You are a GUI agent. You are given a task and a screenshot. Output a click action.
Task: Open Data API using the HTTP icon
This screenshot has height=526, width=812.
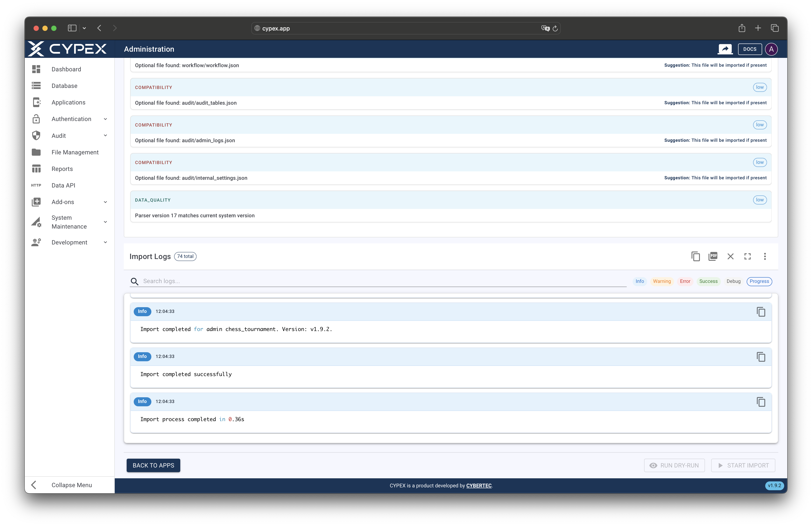coord(36,185)
